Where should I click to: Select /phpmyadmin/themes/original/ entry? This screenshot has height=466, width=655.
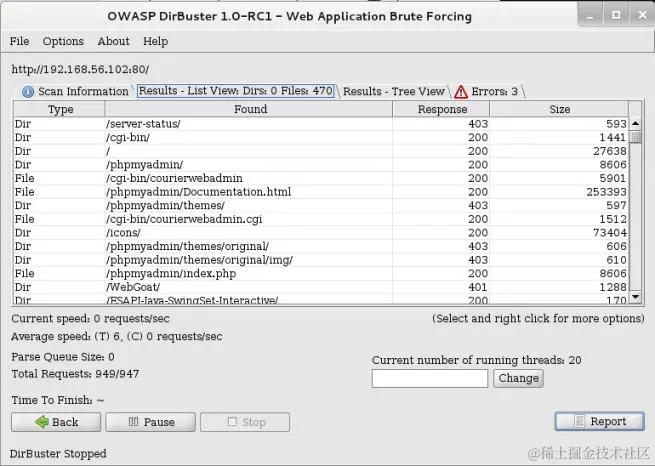(321, 246)
